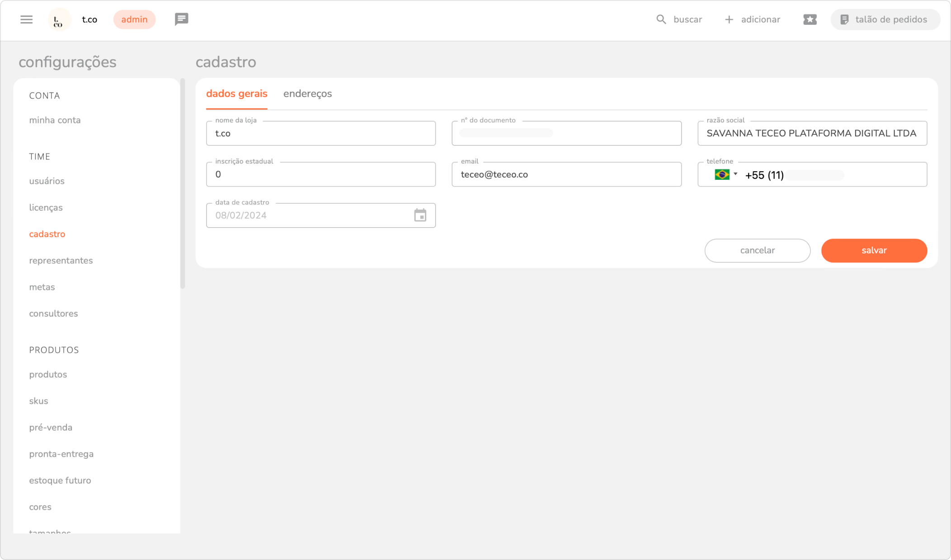The width and height of the screenshot is (951, 560).
Task: Expand the phone country flag dropdown
Action: pos(725,174)
